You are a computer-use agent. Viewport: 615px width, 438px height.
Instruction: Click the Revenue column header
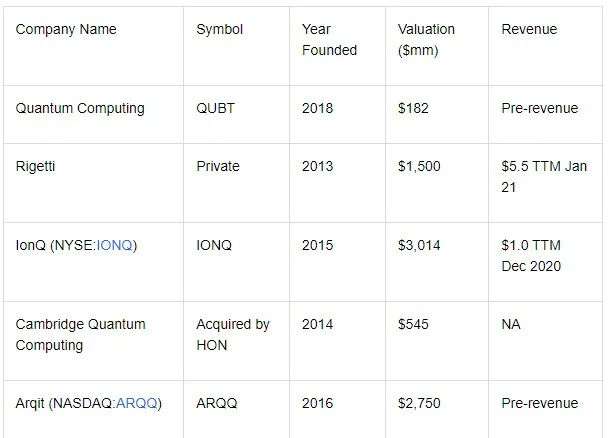[x=530, y=29]
